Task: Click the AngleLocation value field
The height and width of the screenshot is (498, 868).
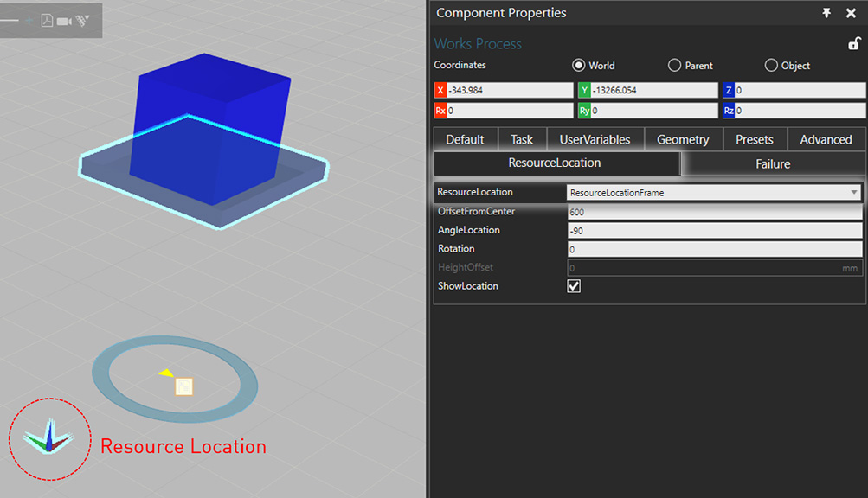Action: (x=715, y=231)
